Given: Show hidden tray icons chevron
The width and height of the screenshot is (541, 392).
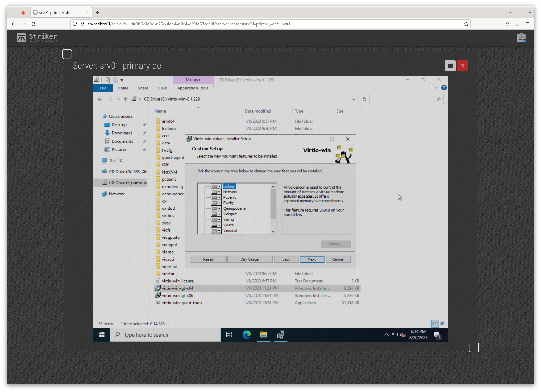Looking at the screenshot, I should coord(386,335).
